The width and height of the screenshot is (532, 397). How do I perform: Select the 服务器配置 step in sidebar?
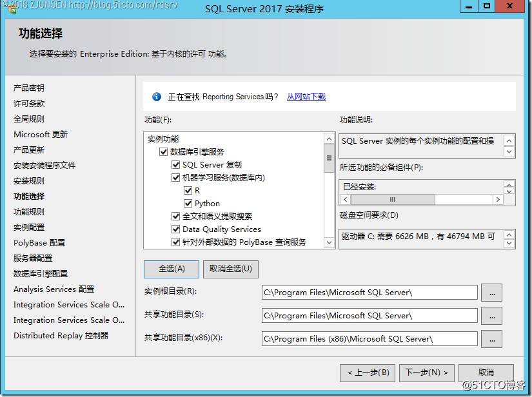coord(33,258)
